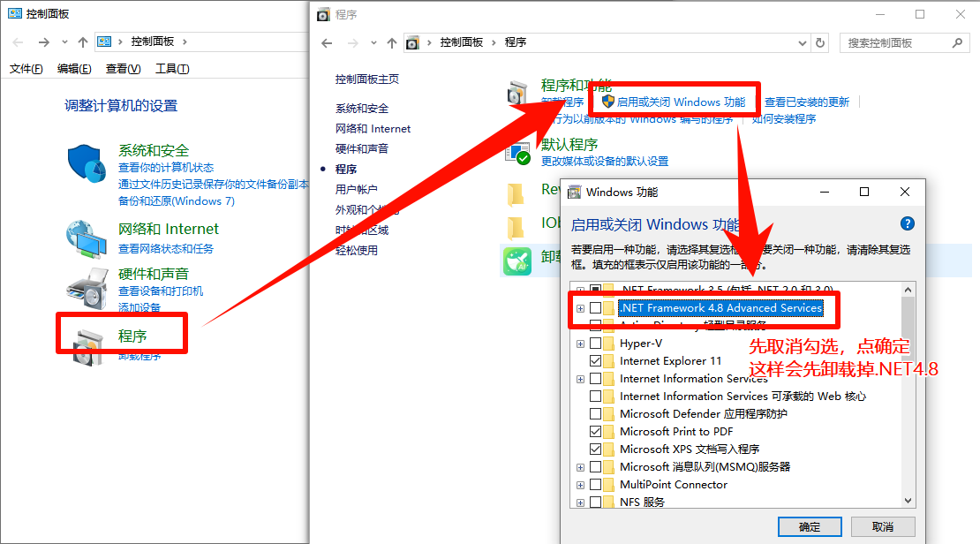Click the 程序和功能 icon
This screenshot has width=980, height=544.
tap(517, 93)
